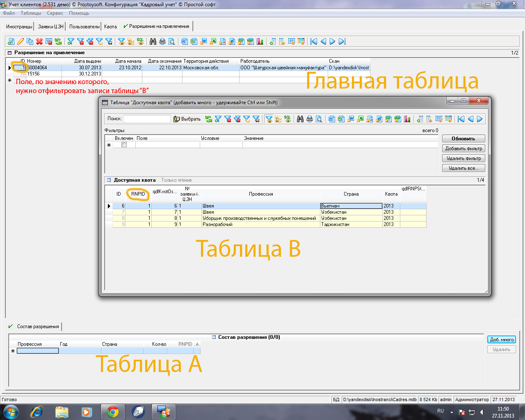Open binoculars search in main toolbar
Screen dimensions: 525x420
(153, 41)
